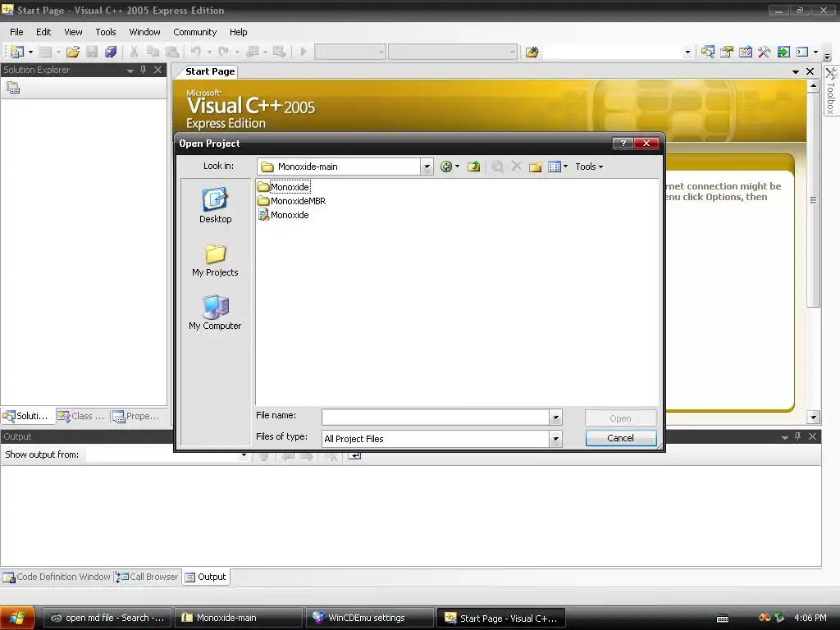Select the Output bottom tab
This screenshot has height=630, width=840.
[x=206, y=577]
